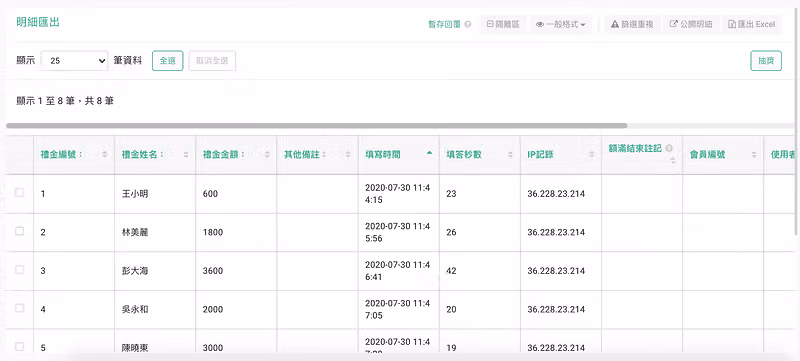This screenshot has height=361, width=800.
Task: Tick the checkbox for row 彭大海
Action: 19,270
